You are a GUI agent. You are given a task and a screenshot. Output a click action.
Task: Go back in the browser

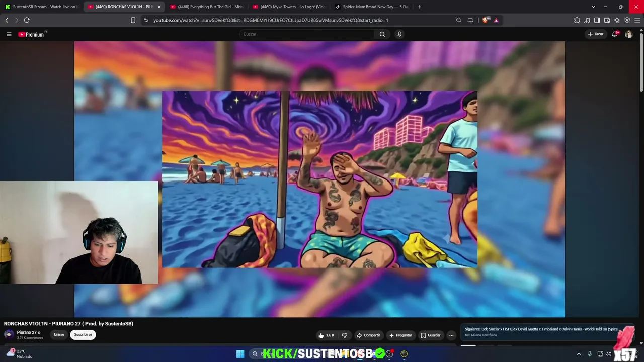pyautogui.click(x=7, y=20)
